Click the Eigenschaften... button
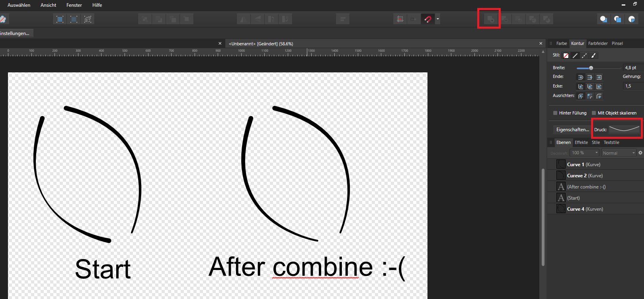The height and width of the screenshot is (299, 644). pos(572,130)
